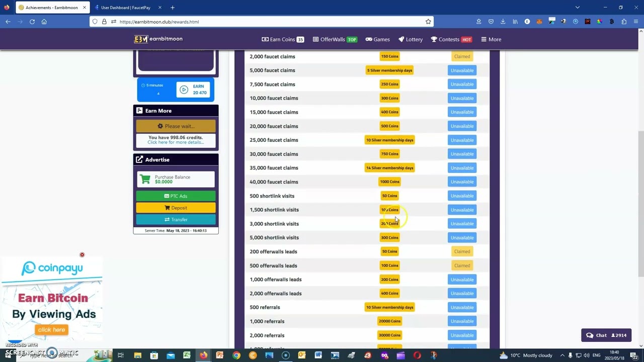Click Claimed button for 2,000 faucet claims
This screenshot has height=362, width=644.
(462, 56)
